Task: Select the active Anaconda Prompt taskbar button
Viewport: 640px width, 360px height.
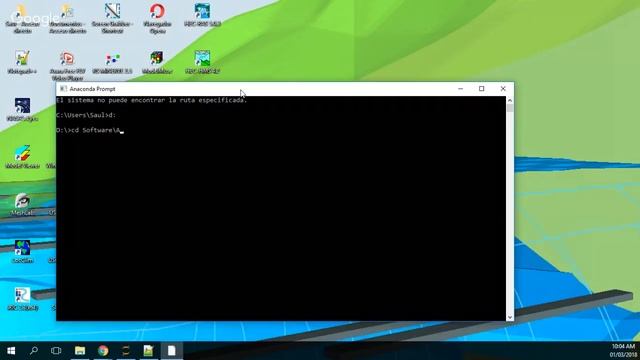Action: point(171,351)
